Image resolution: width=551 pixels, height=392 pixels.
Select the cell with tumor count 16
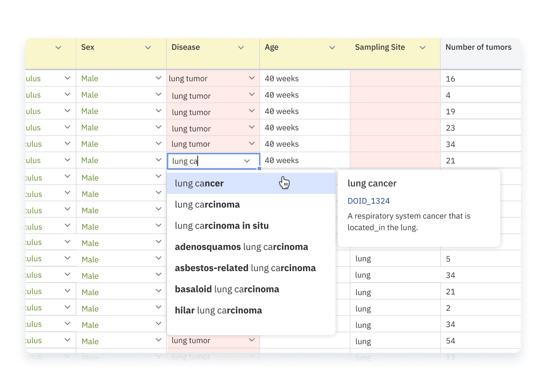(480, 79)
